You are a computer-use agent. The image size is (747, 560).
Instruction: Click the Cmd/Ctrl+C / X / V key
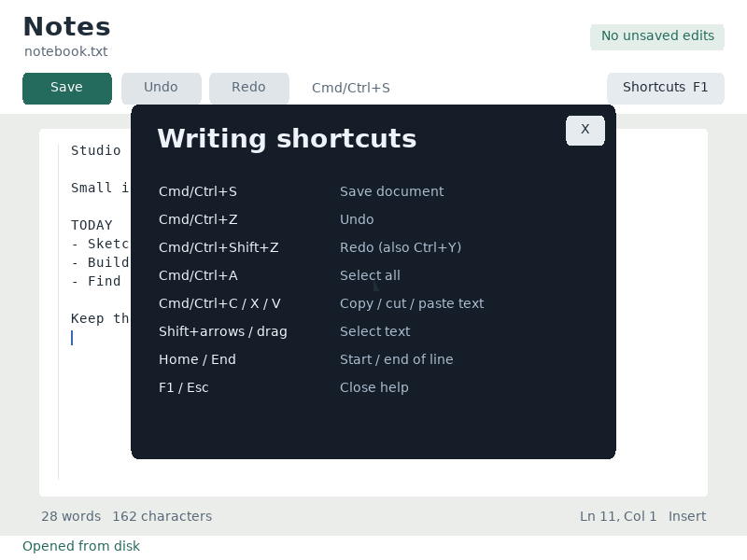[x=219, y=304]
